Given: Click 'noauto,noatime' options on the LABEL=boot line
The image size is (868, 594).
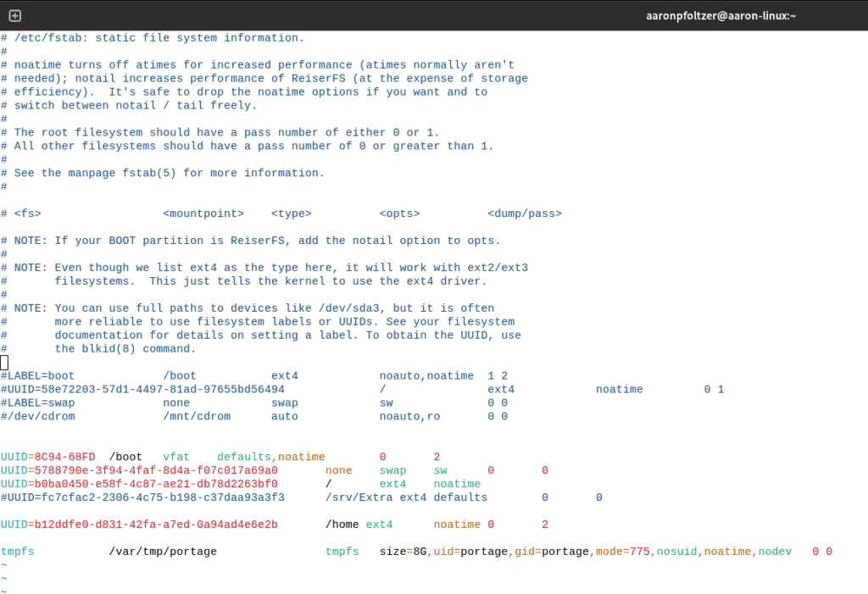Looking at the screenshot, I should point(426,376).
